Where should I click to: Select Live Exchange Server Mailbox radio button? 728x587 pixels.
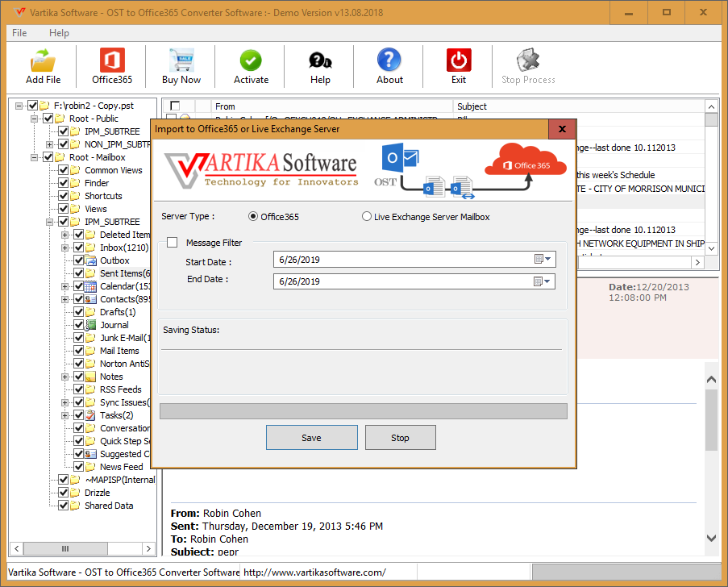tap(367, 216)
